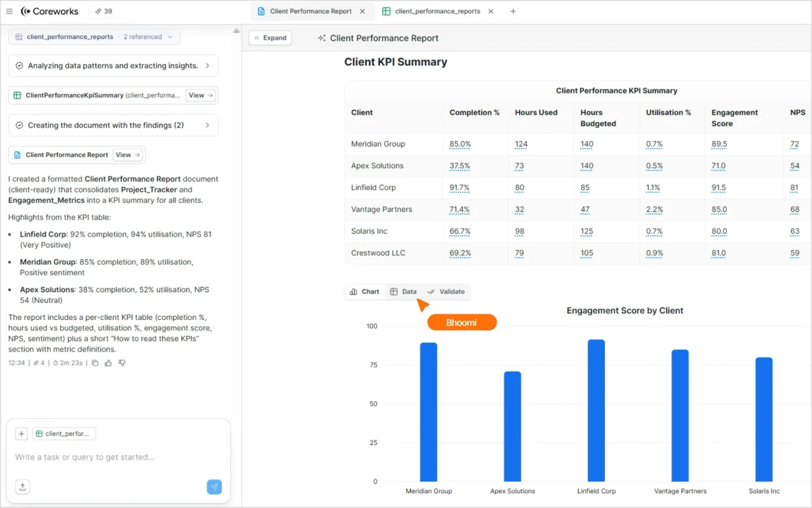Give thumbs up to the report response
Screen dimensions: 812x508
coord(109,363)
